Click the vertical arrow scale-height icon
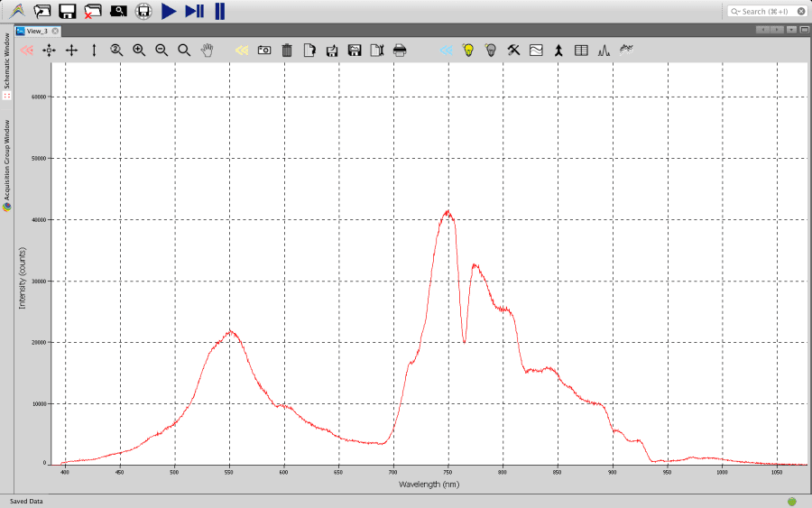This screenshot has width=812, height=508. coord(94,51)
